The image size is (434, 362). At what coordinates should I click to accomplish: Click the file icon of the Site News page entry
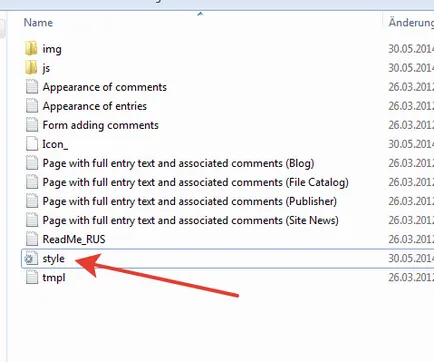[x=32, y=220]
